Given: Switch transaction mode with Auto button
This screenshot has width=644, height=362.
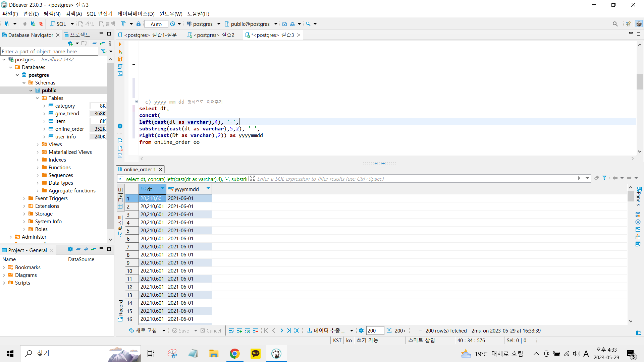Looking at the screenshot, I should click(x=156, y=24).
